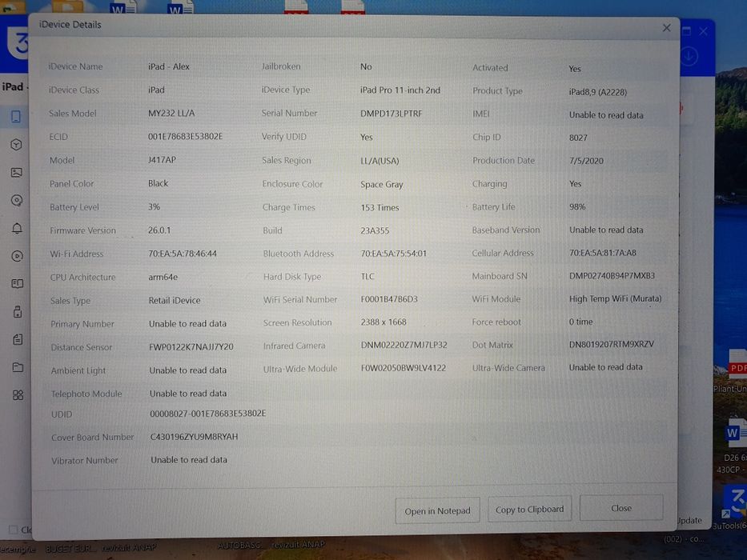Click the Chip ID value 8027
Screen dimensions: 747x560
[x=578, y=138]
